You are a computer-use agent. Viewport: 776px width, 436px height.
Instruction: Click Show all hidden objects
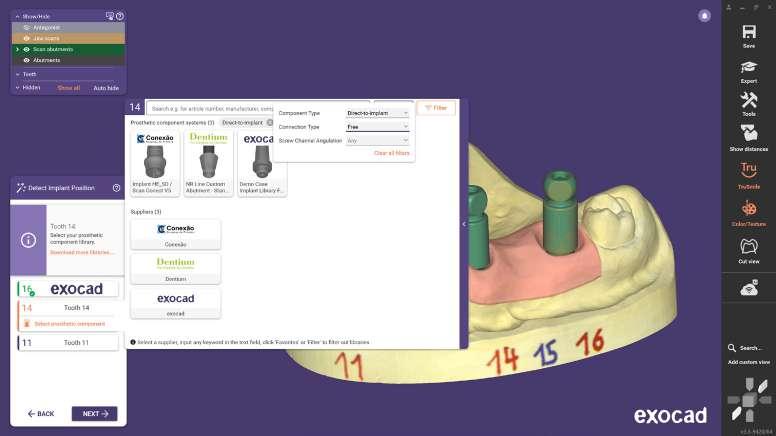tap(68, 88)
